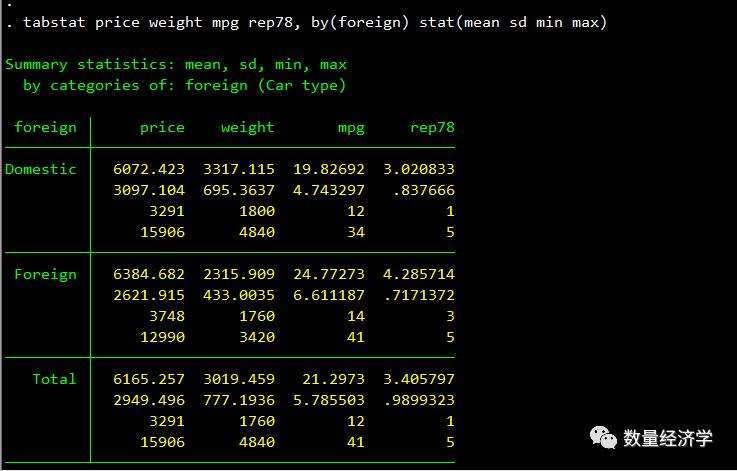Select the rep78 column header

[432, 128]
